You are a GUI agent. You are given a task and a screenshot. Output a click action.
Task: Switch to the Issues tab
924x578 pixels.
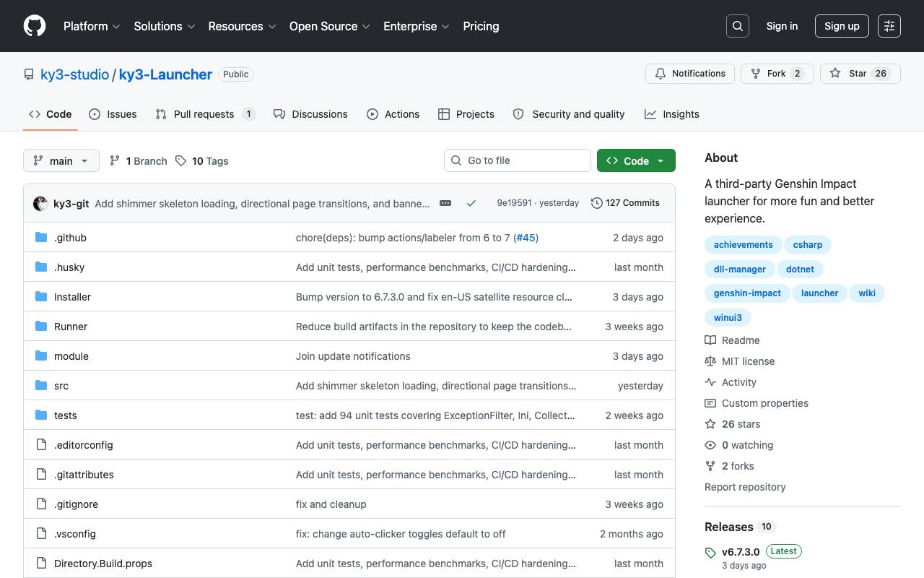113,114
